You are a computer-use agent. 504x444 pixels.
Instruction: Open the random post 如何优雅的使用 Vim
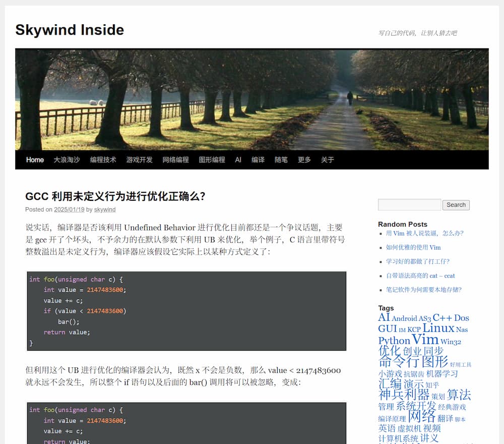414,247
